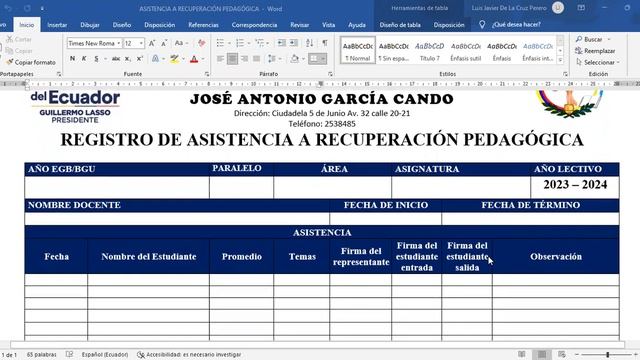Increase font size icon
The image size is (640, 360).
pos(152,43)
